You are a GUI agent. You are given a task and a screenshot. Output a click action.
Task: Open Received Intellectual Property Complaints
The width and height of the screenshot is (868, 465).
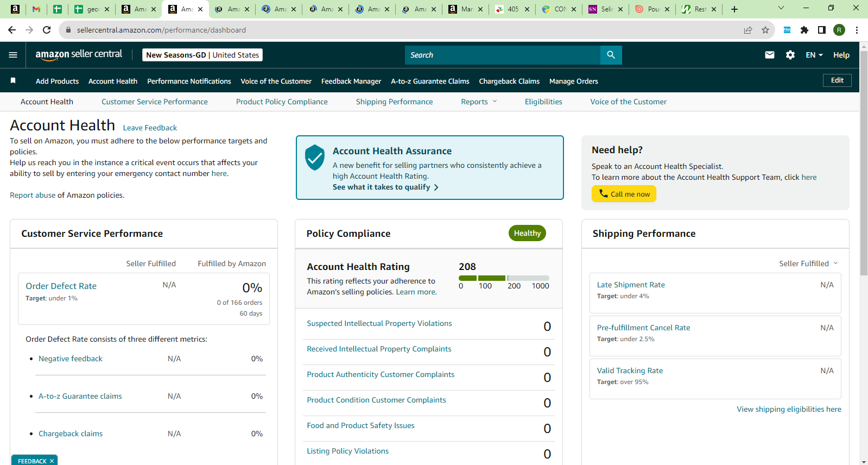click(x=379, y=349)
